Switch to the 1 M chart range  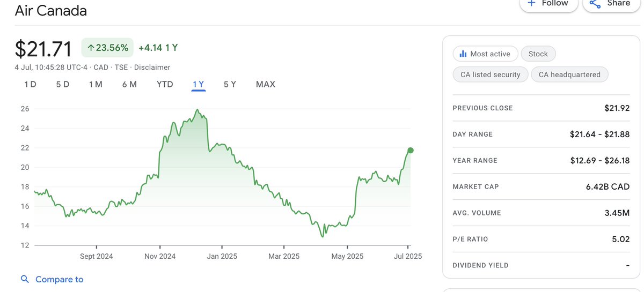(96, 84)
